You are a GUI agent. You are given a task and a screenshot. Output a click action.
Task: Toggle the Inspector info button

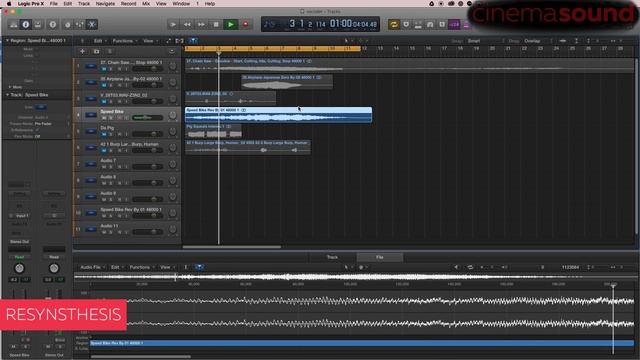26,24
